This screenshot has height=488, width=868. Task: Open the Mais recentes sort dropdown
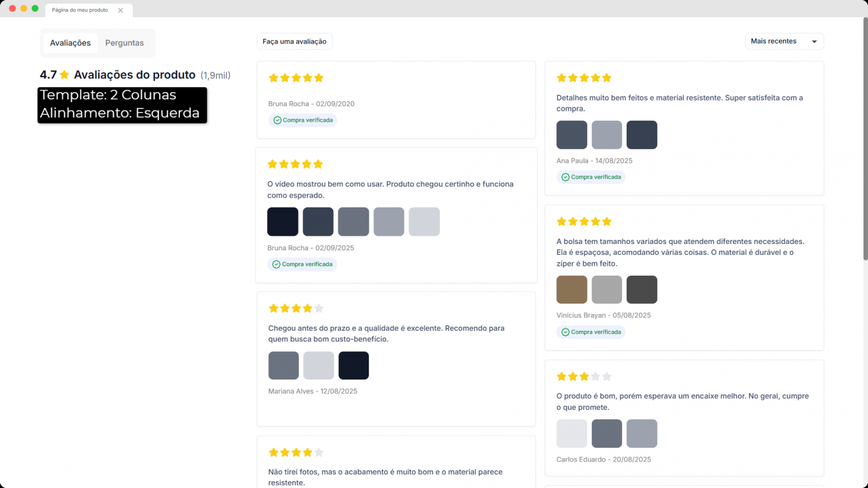784,41
